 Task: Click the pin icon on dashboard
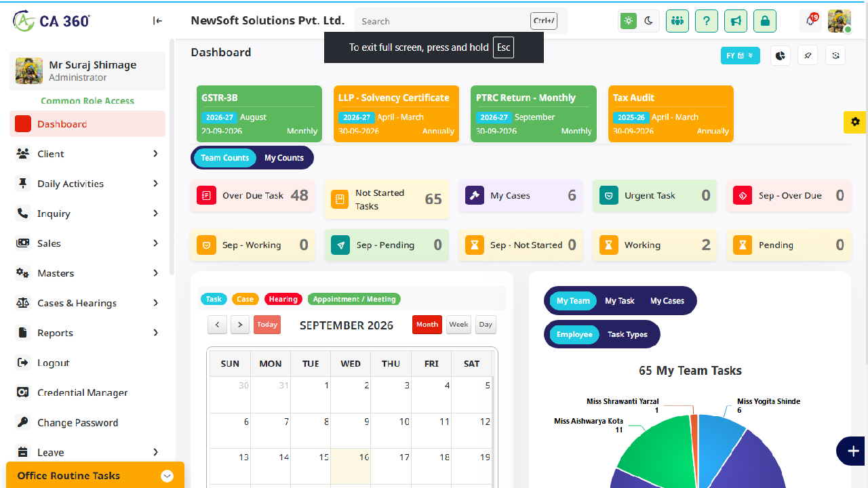(x=808, y=56)
